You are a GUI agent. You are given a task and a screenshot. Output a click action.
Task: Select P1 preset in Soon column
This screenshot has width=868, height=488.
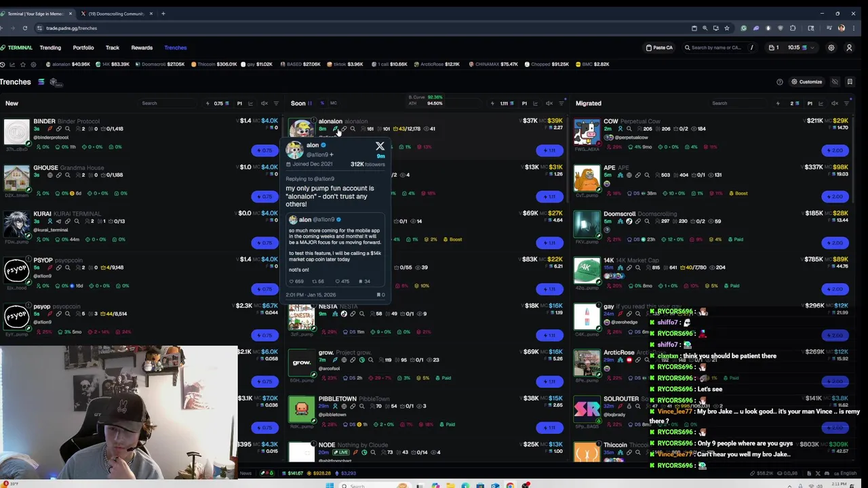[x=524, y=103]
